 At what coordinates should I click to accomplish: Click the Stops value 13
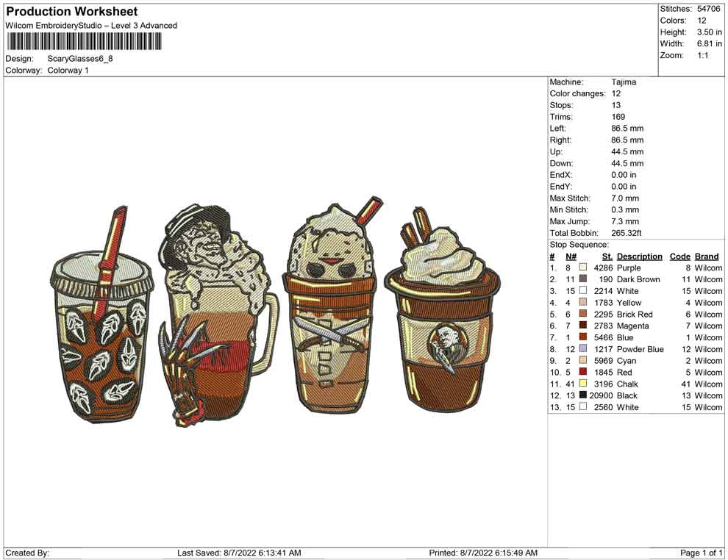[x=615, y=105]
